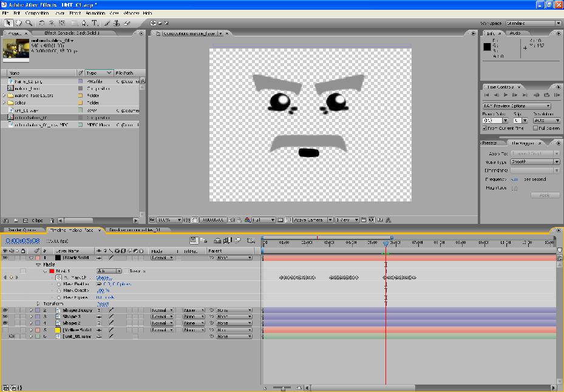The height and width of the screenshot is (392, 564).
Task: Change the Mask 1 Add mode dropdown
Action: 108,271
